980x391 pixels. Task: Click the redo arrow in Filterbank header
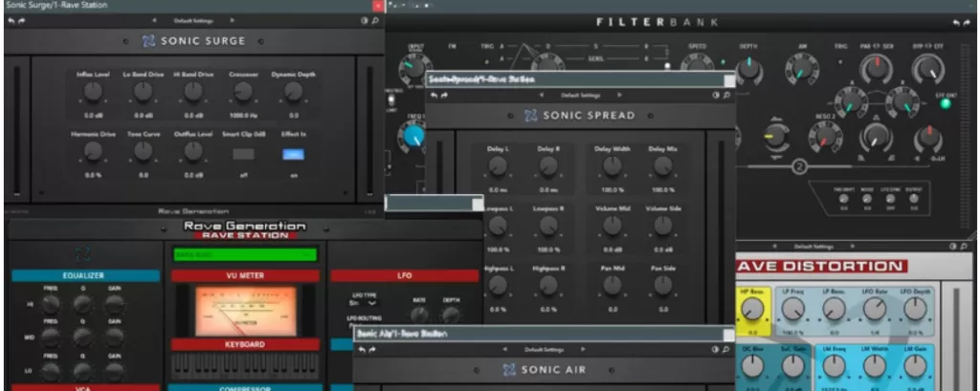pyautogui.click(x=968, y=23)
